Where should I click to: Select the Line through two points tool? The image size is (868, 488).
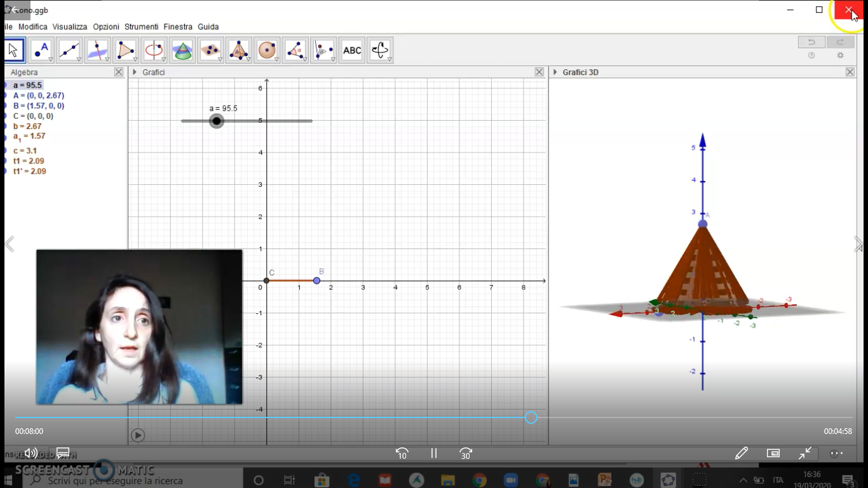click(69, 50)
